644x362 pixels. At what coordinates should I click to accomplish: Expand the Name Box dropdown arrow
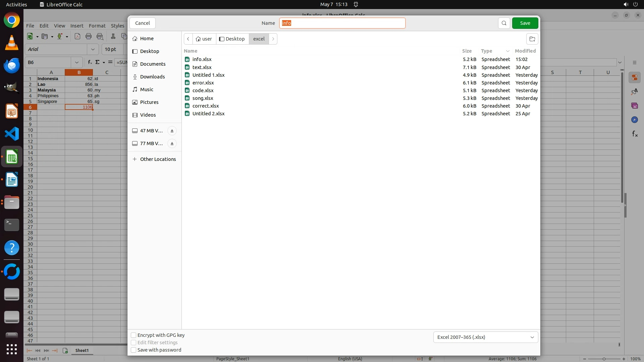[77, 62]
